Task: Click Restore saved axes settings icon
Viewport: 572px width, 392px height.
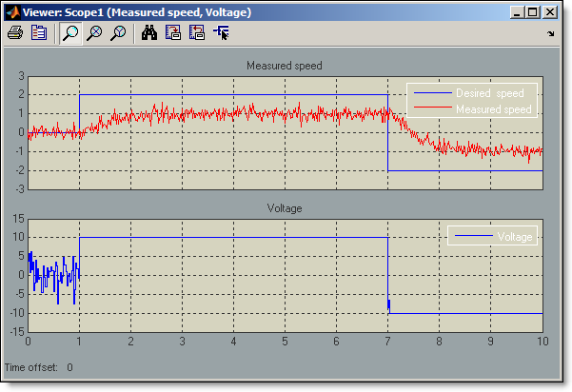Action: (197, 33)
